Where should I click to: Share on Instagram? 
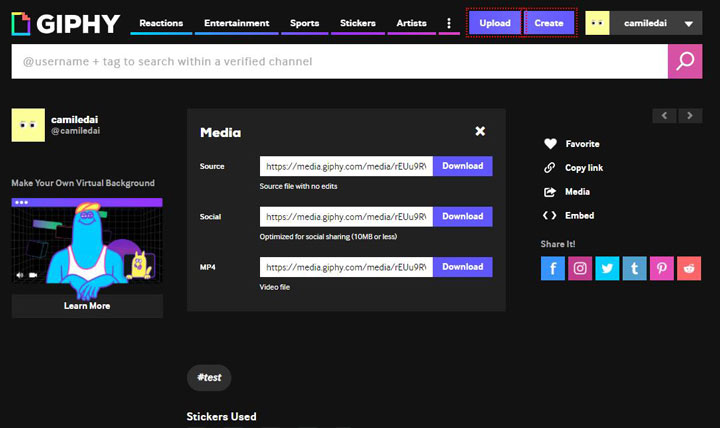[580, 268]
